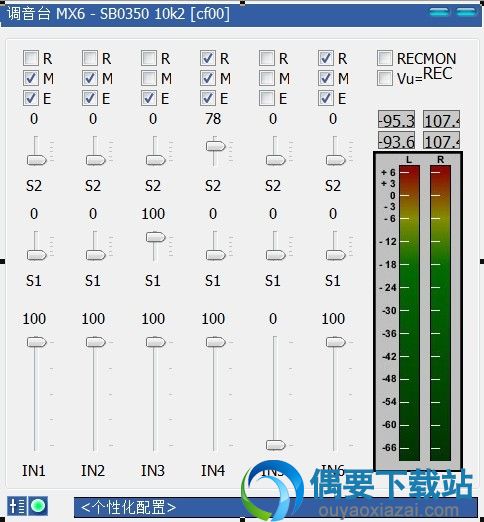Uncheck the E box for the IN3 channel
The width and height of the screenshot is (484, 522).
149,98
